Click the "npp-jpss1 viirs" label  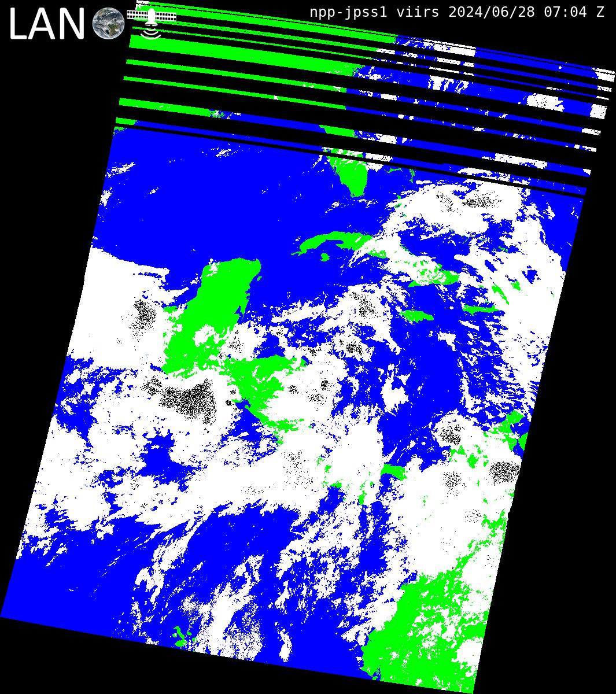pos(374,12)
